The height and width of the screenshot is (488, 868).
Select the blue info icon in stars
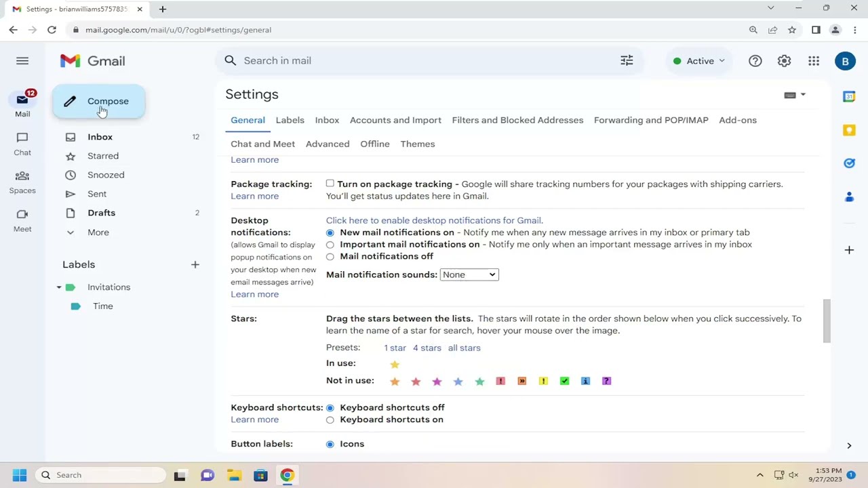(x=585, y=381)
